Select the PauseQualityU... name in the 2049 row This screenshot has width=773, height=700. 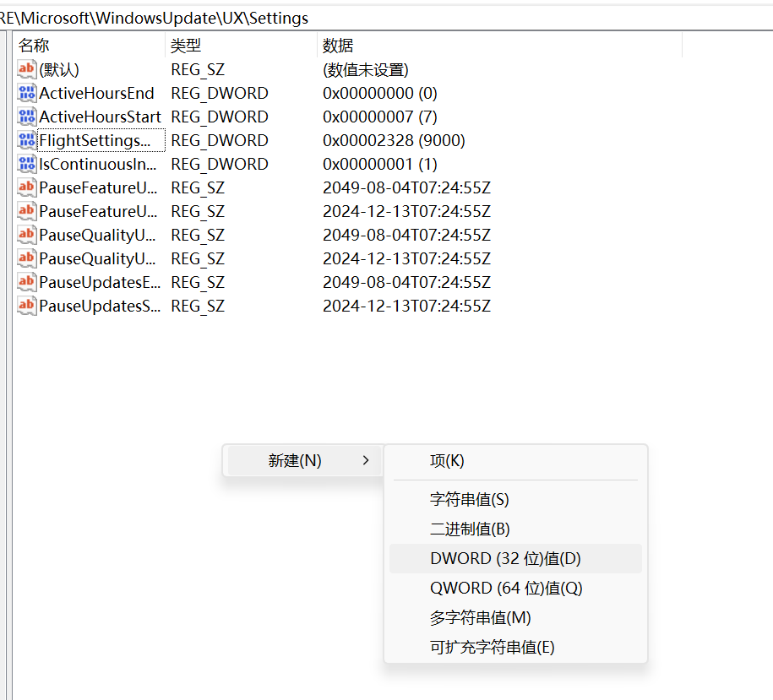click(98, 235)
